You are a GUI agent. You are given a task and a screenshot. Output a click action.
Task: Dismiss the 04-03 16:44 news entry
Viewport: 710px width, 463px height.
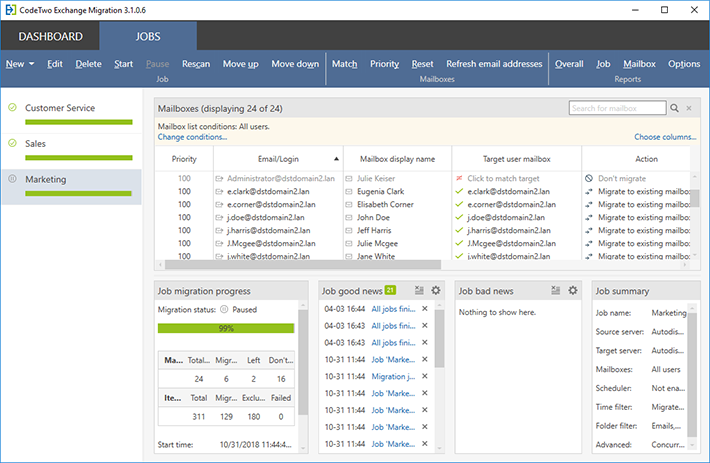tap(425, 309)
